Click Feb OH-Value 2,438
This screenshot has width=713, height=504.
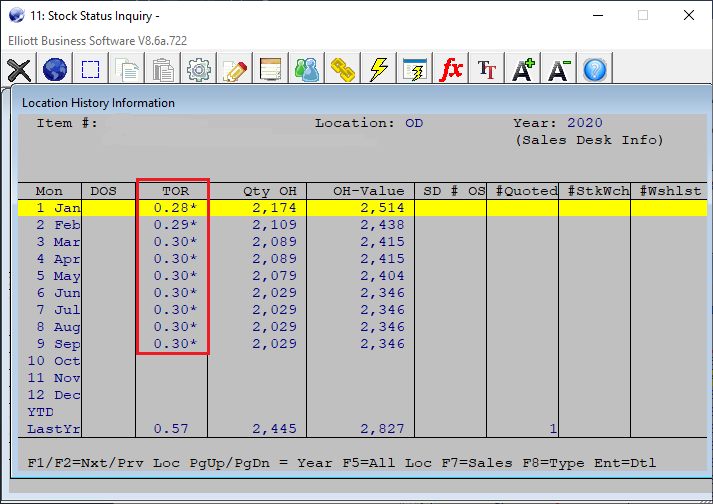coord(382,225)
